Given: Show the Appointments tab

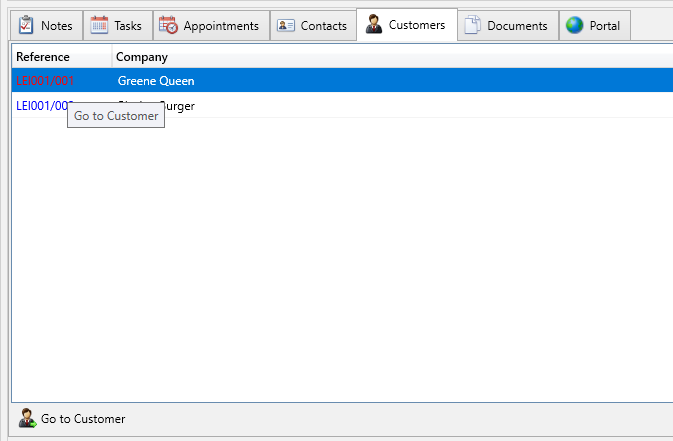Looking at the screenshot, I should pos(220,26).
